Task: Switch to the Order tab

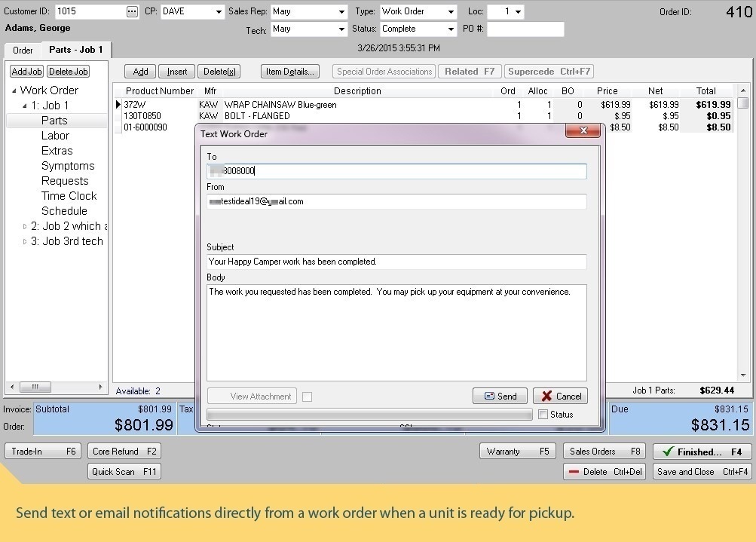Action: [x=23, y=50]
